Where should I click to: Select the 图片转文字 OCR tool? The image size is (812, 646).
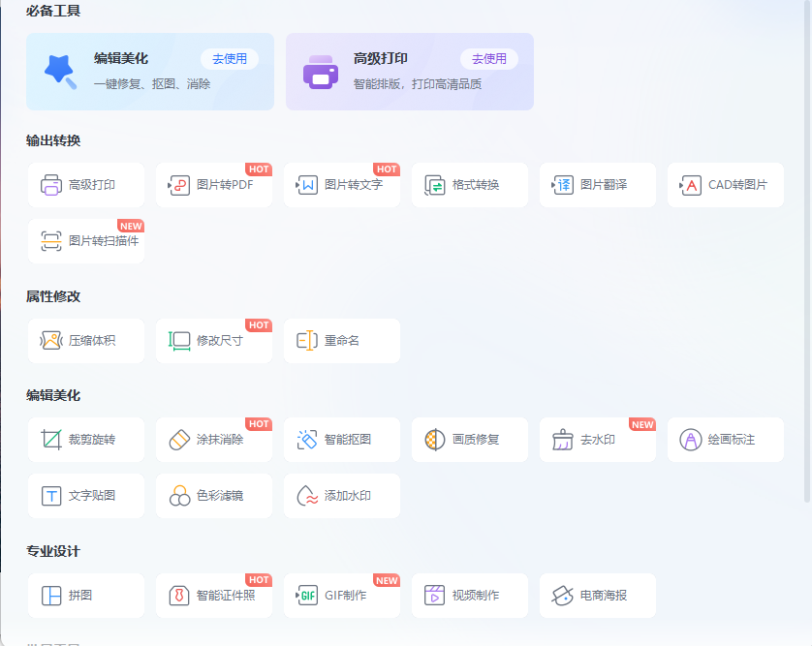point(342,184)
